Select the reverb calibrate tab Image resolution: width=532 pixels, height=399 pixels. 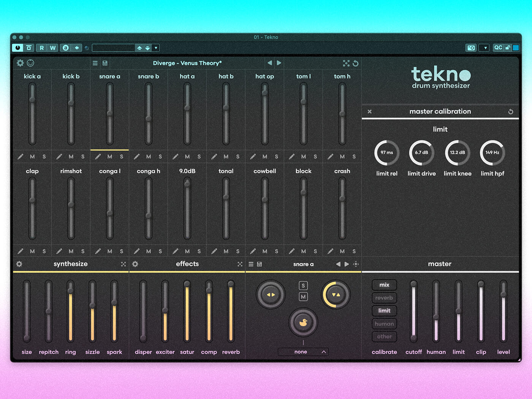pyautogui.click(x=384, y=298)
